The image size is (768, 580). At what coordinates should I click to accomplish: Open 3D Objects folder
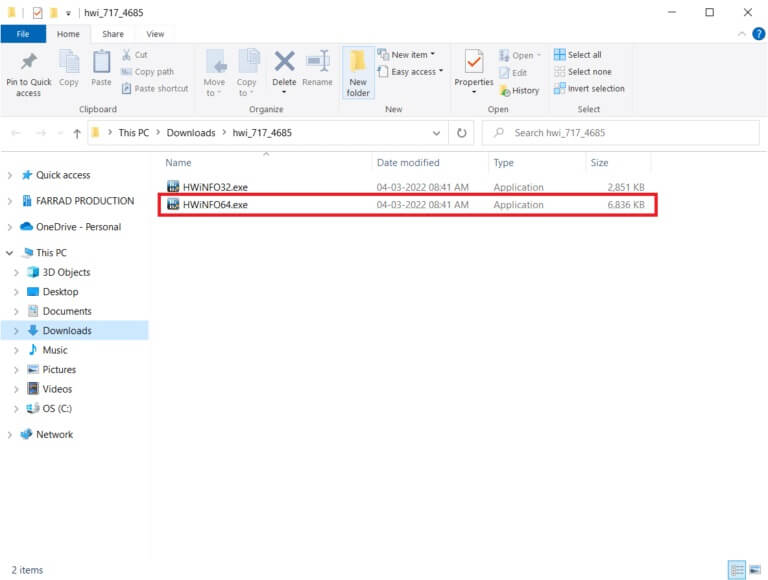tap(66, 272)
